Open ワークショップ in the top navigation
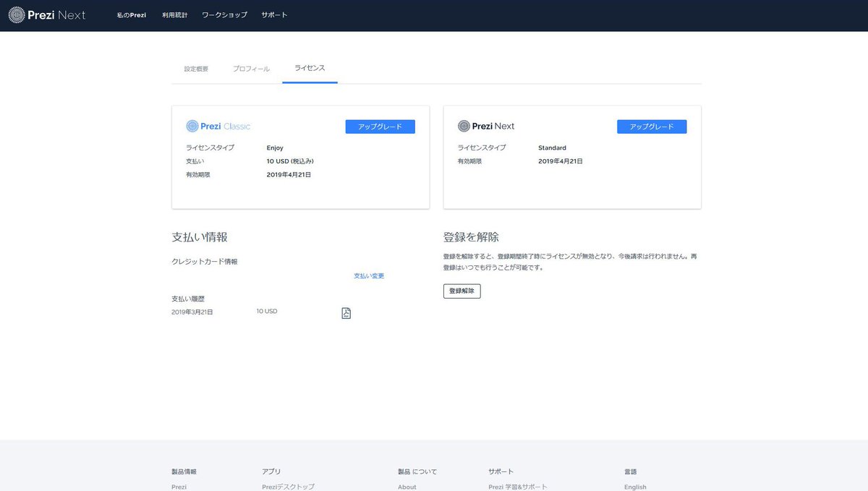 224,15
